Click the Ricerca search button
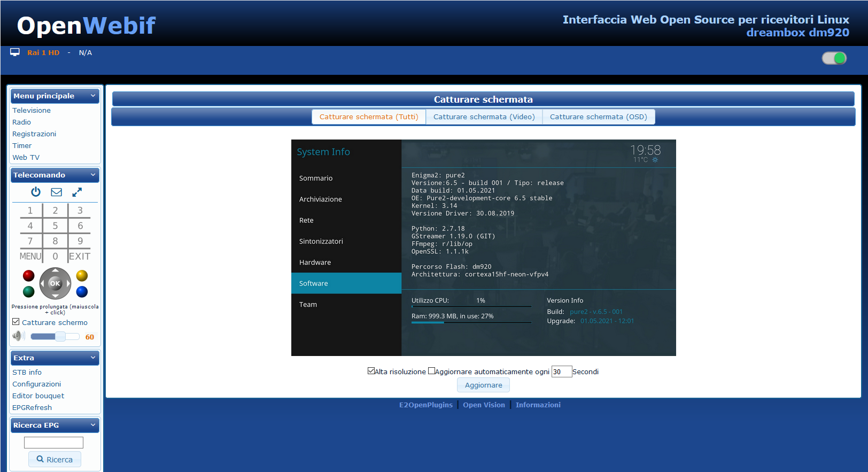Viewport: 868px width, 472px height. point(55,459)
